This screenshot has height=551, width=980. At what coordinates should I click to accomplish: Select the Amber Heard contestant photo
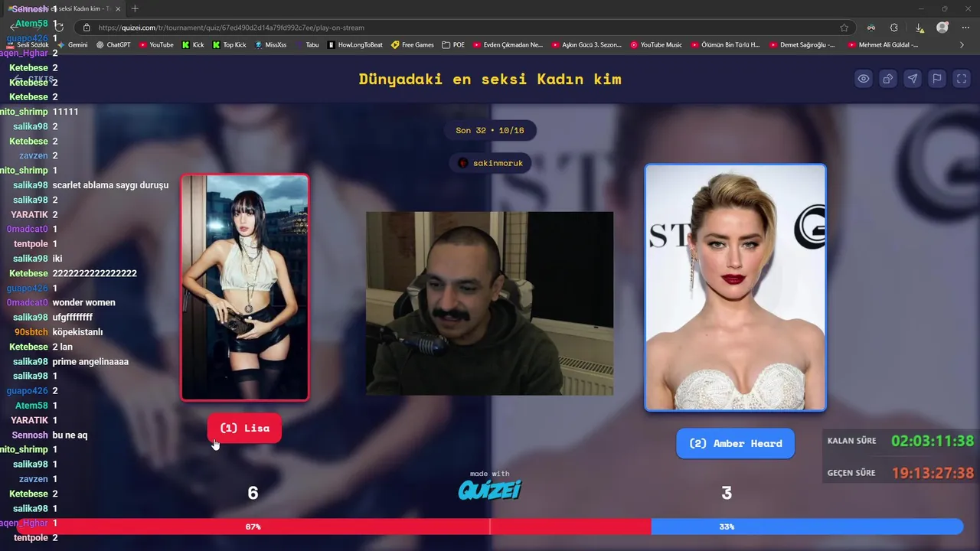coord(735,287)
